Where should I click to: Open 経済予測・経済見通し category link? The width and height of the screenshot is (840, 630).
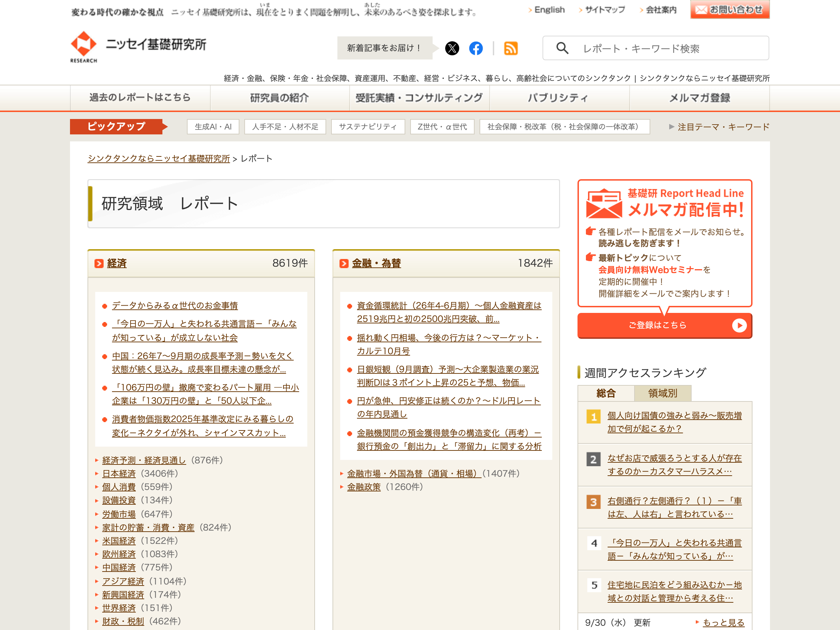point(144,461)
